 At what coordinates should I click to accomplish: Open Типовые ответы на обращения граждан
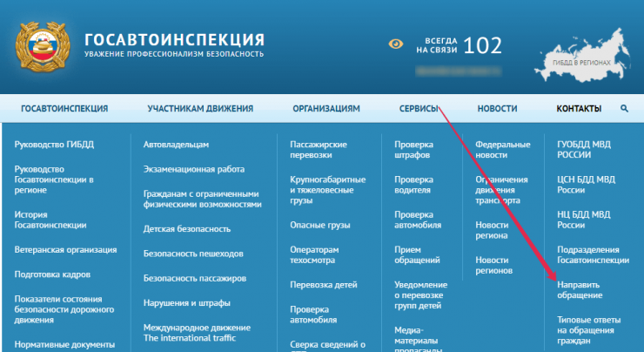coord(588,330)
